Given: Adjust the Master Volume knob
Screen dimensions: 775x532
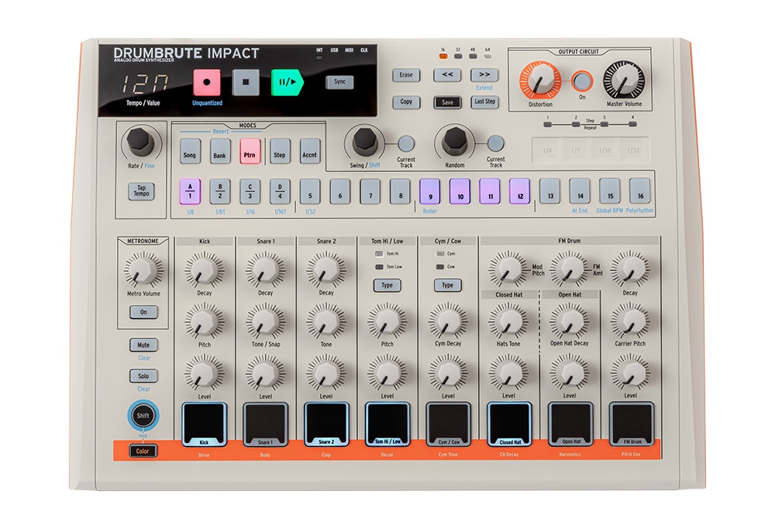Looking at the screenshot, I should 624,80.
